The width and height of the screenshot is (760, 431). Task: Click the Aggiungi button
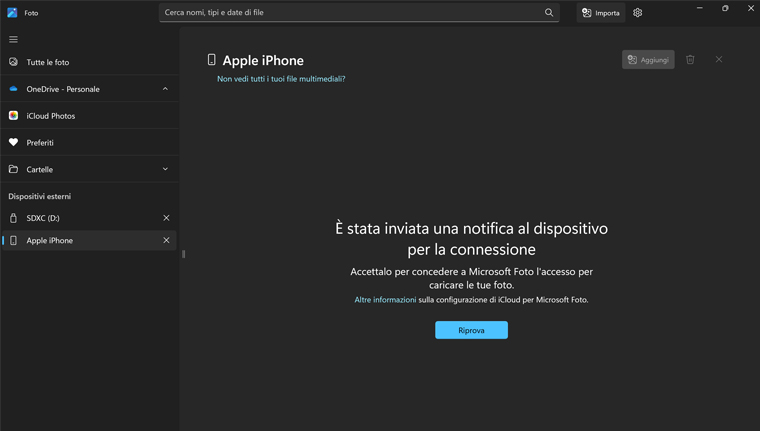pyautogui.click(x=648, y=60)
